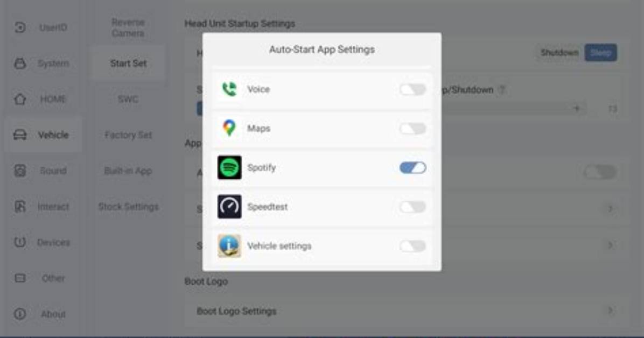Open the SWC submenu

click(128, 99)
